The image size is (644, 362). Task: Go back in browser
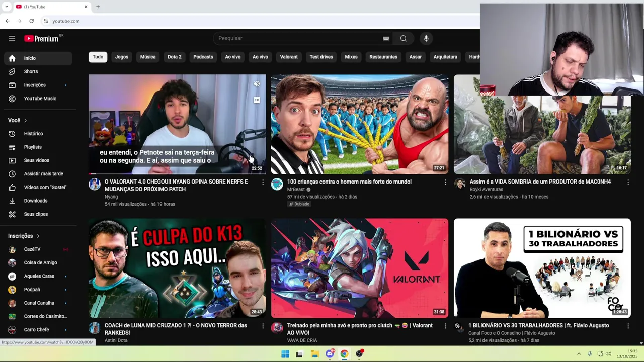coord(8,21)
